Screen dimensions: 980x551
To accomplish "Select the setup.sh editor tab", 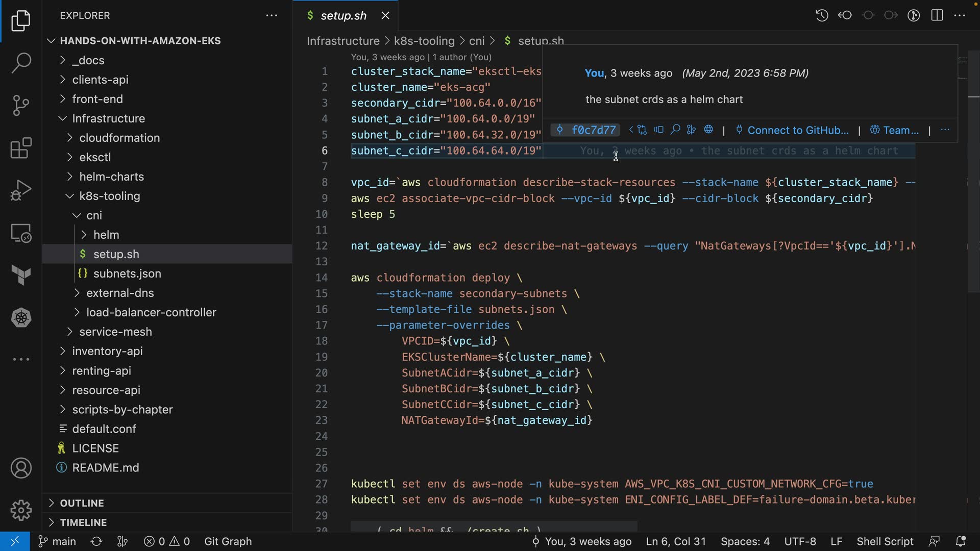I will 343,16.
